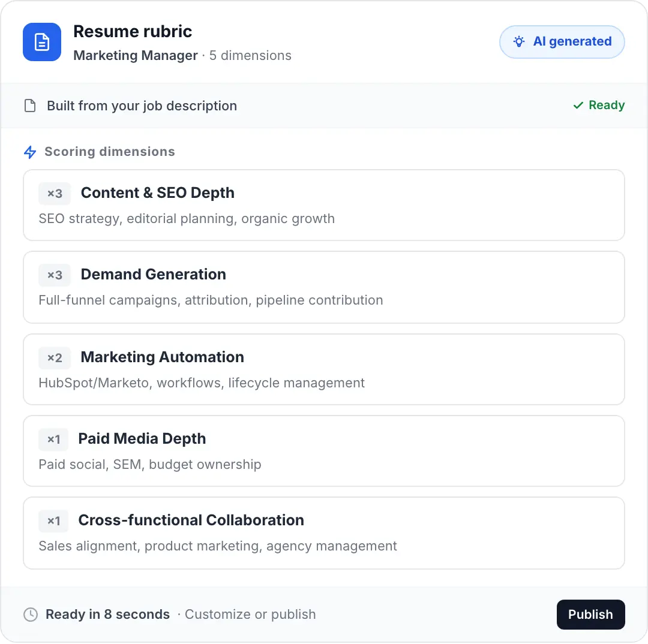Expand the Content & SEO Depth dimension card
648x644 pixels.
324,204
